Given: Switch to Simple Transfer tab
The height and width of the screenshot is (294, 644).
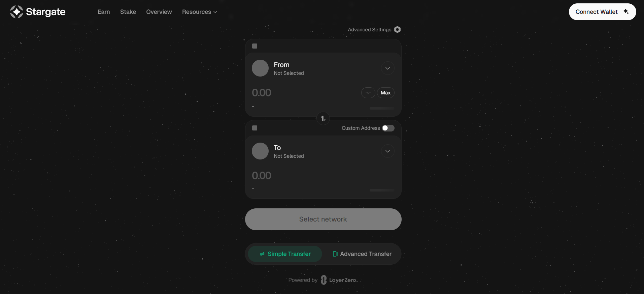Looking at the screenshot, I should pos(285,254).
